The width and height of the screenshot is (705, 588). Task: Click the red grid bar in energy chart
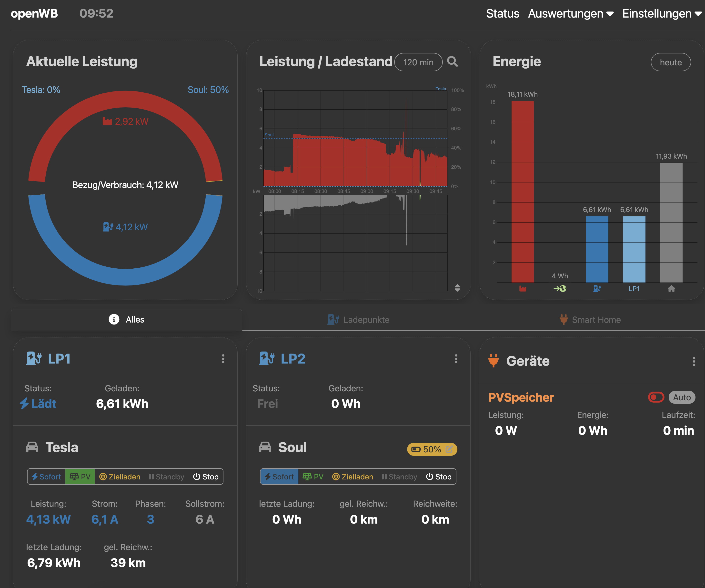(x=522, y=192)
